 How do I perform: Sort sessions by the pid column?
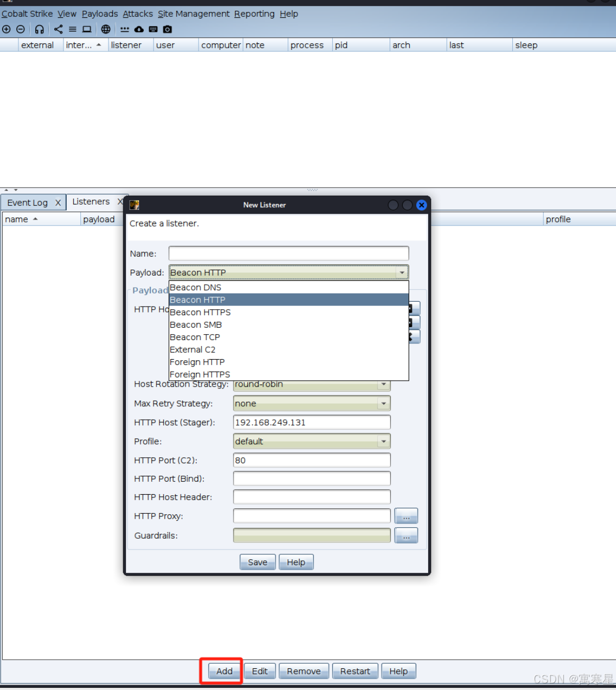(361, 45)
